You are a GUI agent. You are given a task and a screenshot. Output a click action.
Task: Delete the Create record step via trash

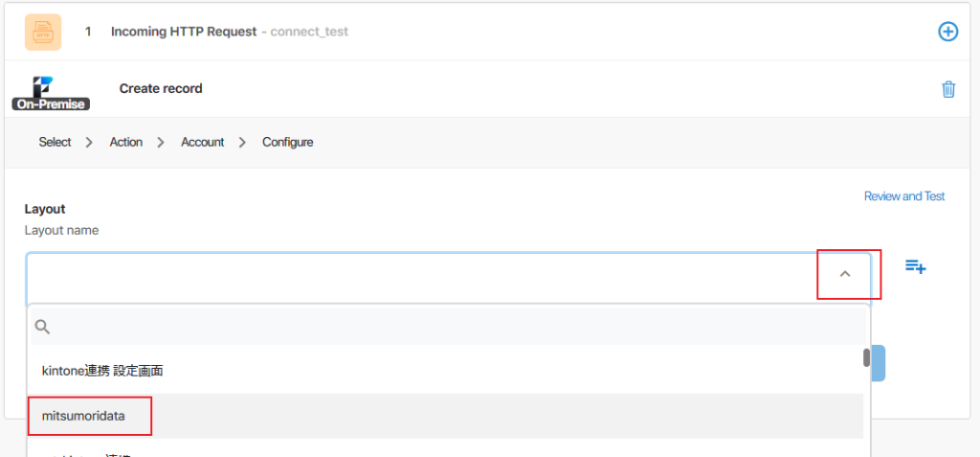coord(948,89)
